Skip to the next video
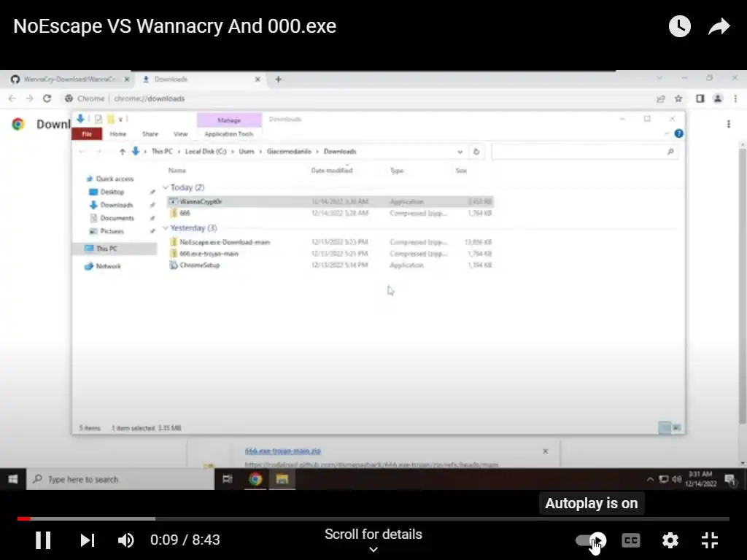 pos(88,540)
